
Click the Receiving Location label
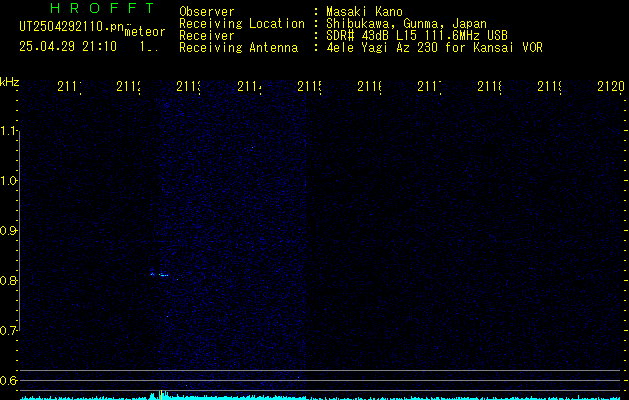pyautogui.click(x=242, y=24)
